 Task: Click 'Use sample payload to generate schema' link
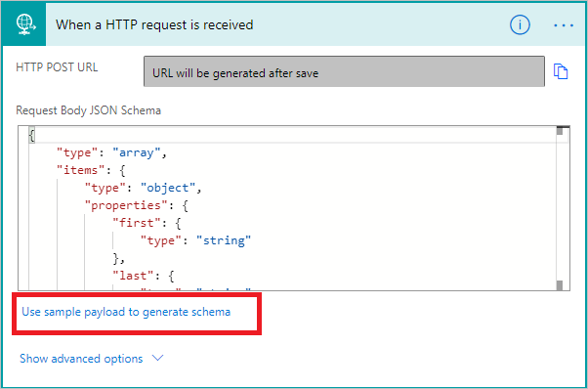pyautogui.click(x=126, y=312)
